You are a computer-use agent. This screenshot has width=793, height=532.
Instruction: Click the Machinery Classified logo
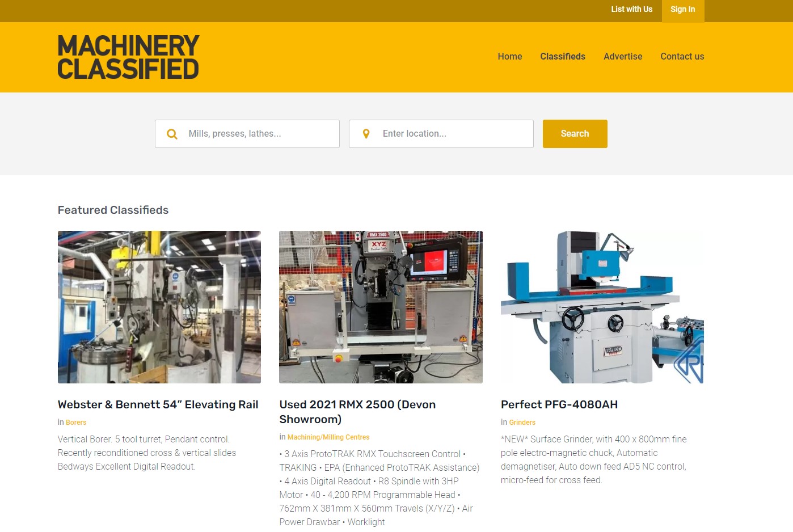coord(128,57)
